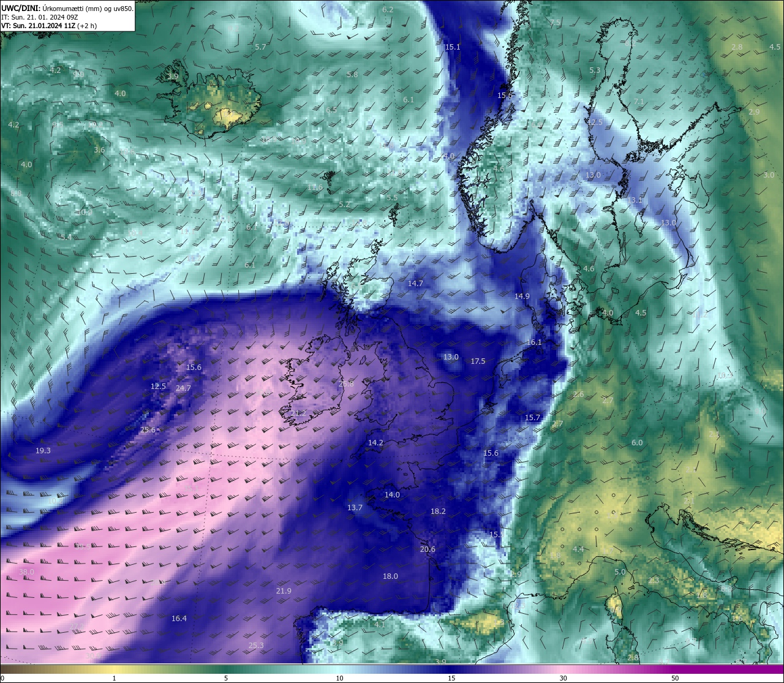784x683 pixels.
Task: Click the 4.4 value label
Action: [578, 549]
